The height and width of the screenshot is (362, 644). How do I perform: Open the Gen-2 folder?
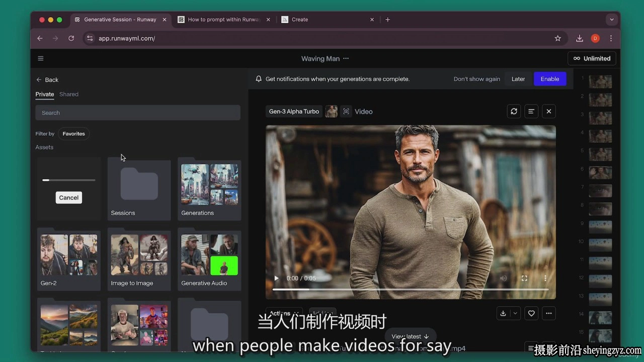click(69, 259)
